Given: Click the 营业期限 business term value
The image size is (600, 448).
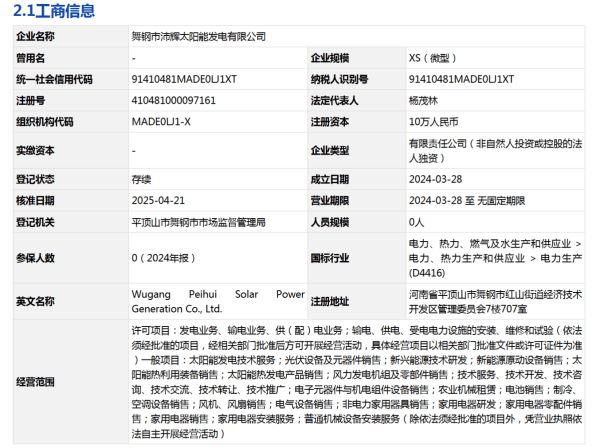Looking at the screenshot, I should [467, 201].
